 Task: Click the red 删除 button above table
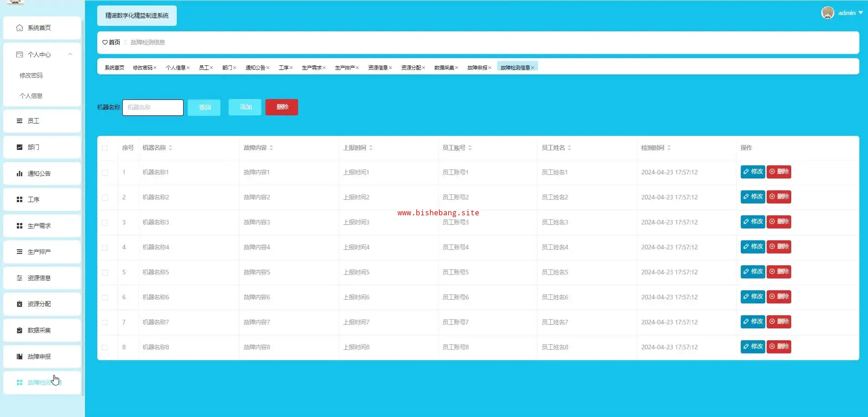click(x=282, y=107)
